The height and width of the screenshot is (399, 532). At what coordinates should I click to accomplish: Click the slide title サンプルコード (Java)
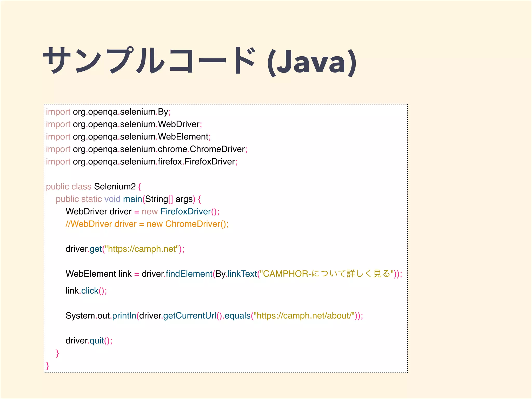[x=200, y=62]
